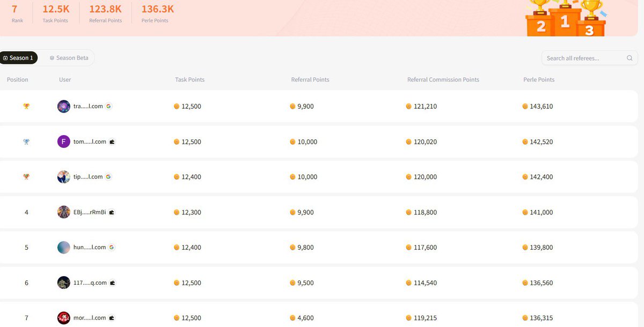Open avatar of user tra.....l.com
Image resolution: width=644 pixels, height=327 pixels.
pyautogui.click(x=64, y=106)
